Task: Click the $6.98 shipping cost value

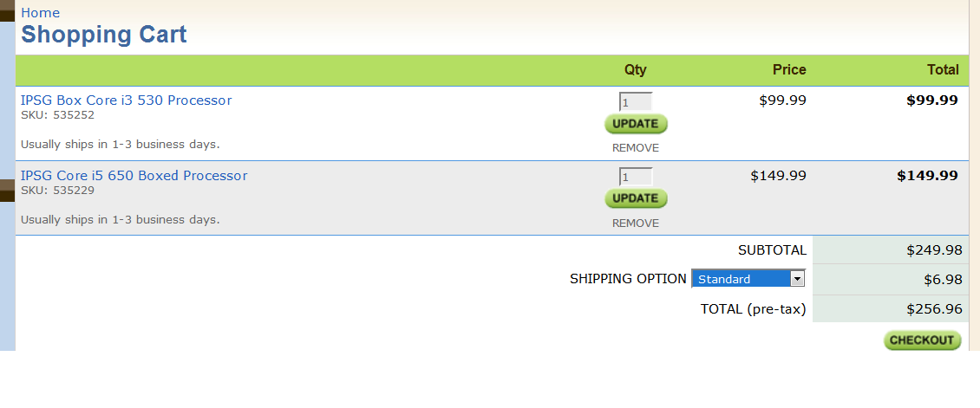Action: click(x=943, y=280)
